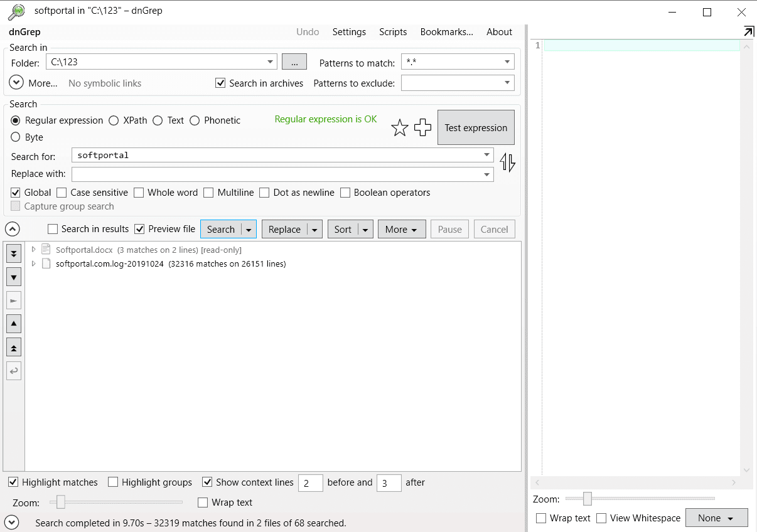Toggle Highlight matches checkbox

[13, 482]
